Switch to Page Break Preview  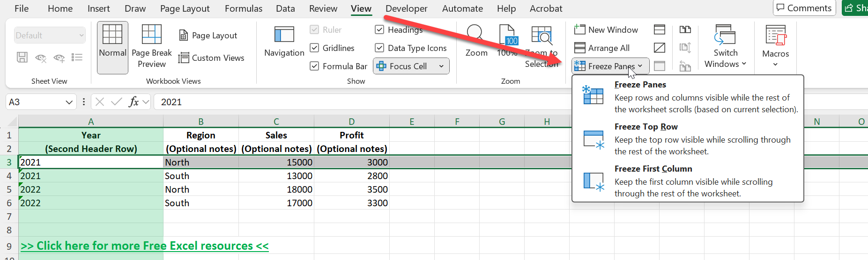(x=152, y=47)
